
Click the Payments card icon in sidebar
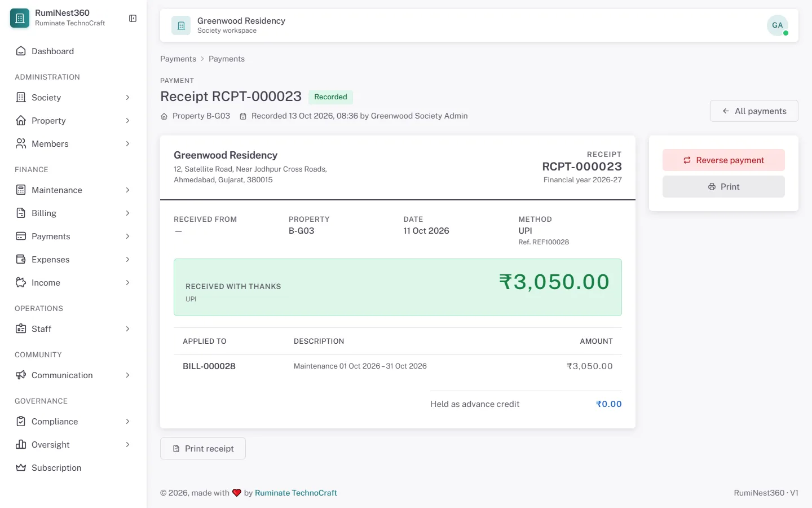point(21,237)
